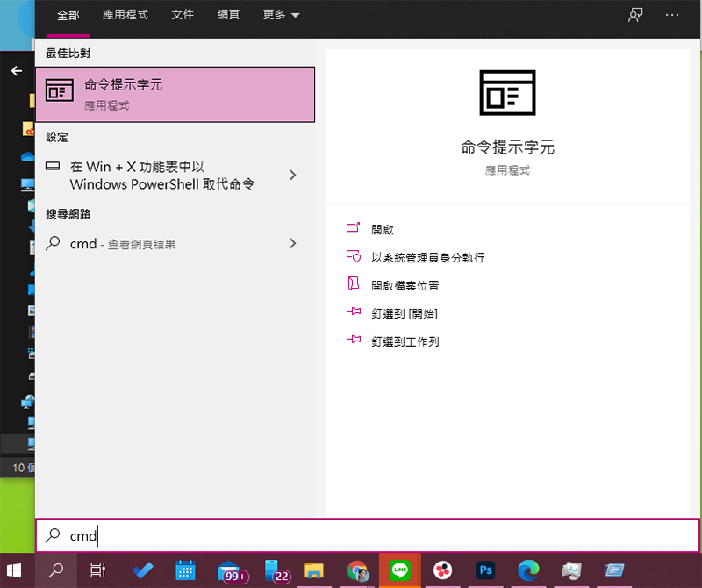702x588 pixels.
Task: Open Microsoft Edge from the taskbar
Action: click(528, 570)
